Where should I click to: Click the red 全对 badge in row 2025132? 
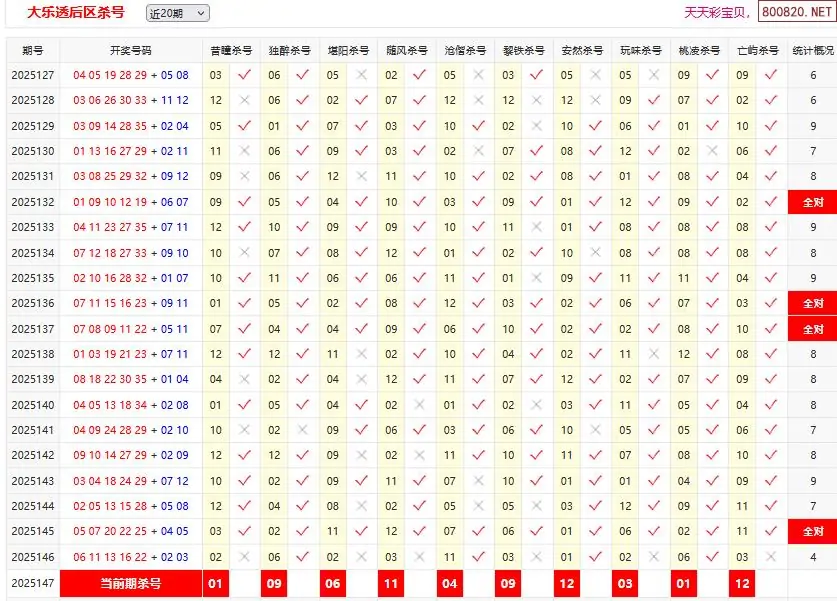(812, 202)
